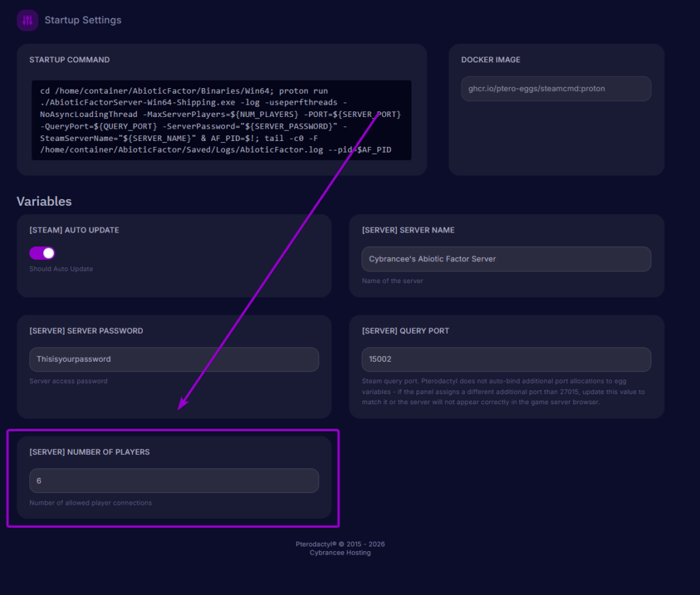Toggle the Steam Auto Update switch
This screenshot has height=595, width=700.
coord(42,253)
